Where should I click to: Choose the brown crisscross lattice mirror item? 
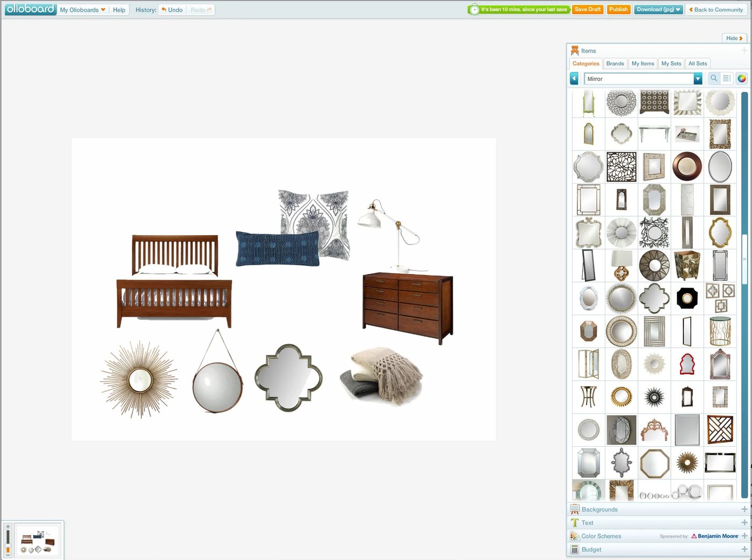(720, 430)
